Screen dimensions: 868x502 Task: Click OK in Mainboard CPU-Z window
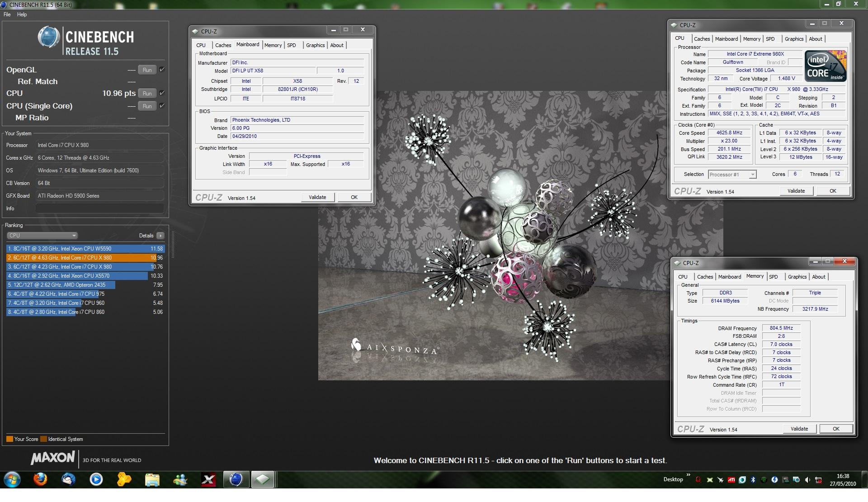(354, 197)
